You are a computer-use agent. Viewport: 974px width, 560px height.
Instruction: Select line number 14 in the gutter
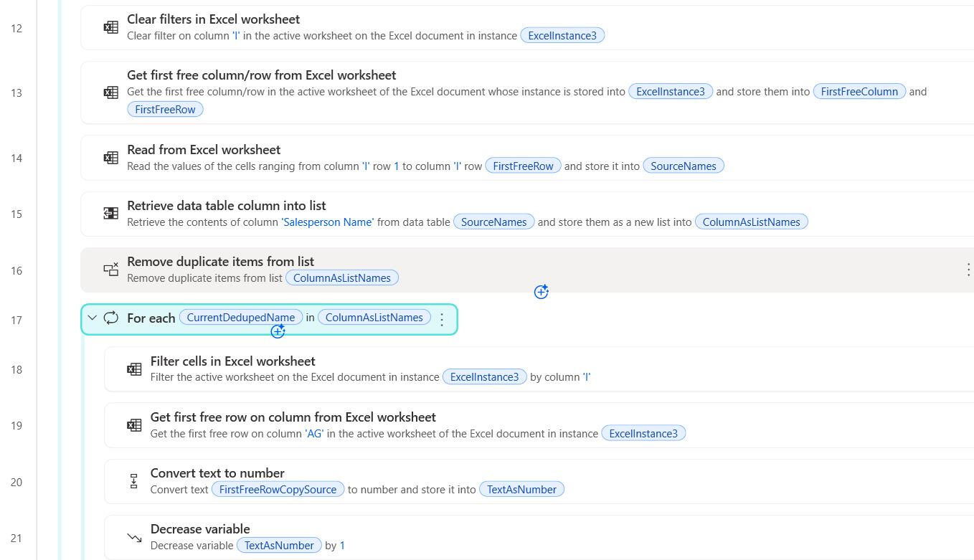click(x=16, y=158)
